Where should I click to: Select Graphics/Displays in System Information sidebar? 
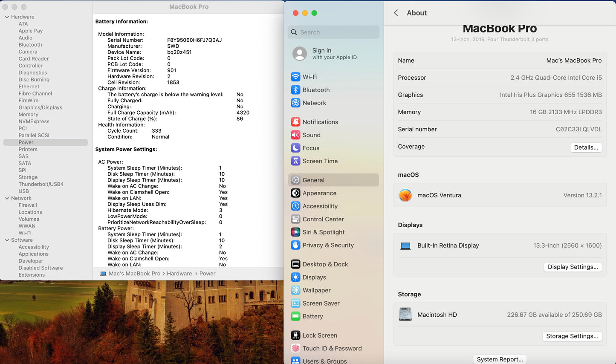pos(40,107)
